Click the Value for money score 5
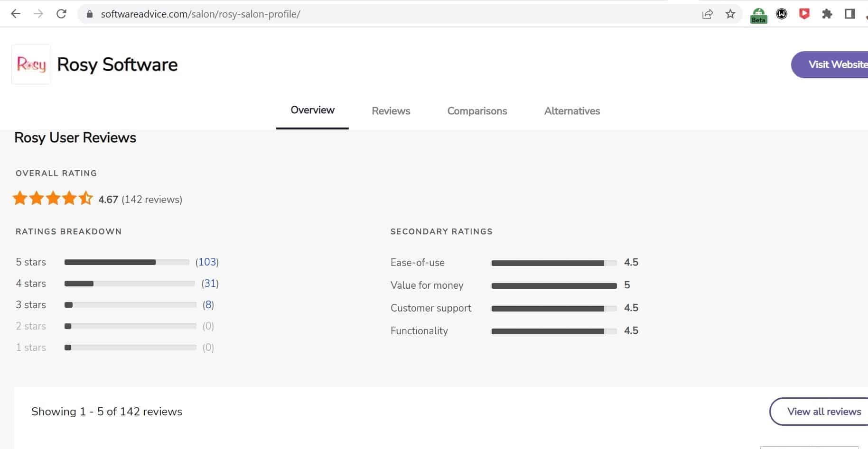The height and width of the screenshot is (449, 868). [x=627, y=285]
